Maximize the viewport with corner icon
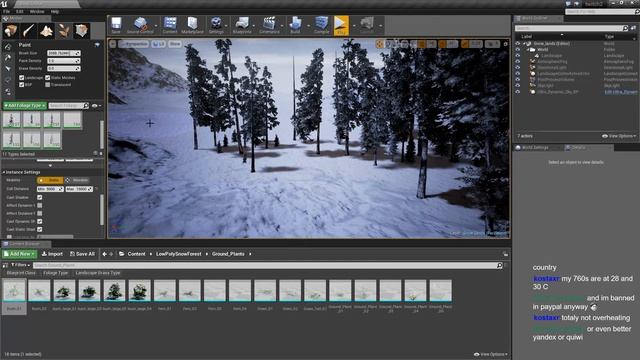The width and height of the screenshot is (640, 360). pos(505,44)
